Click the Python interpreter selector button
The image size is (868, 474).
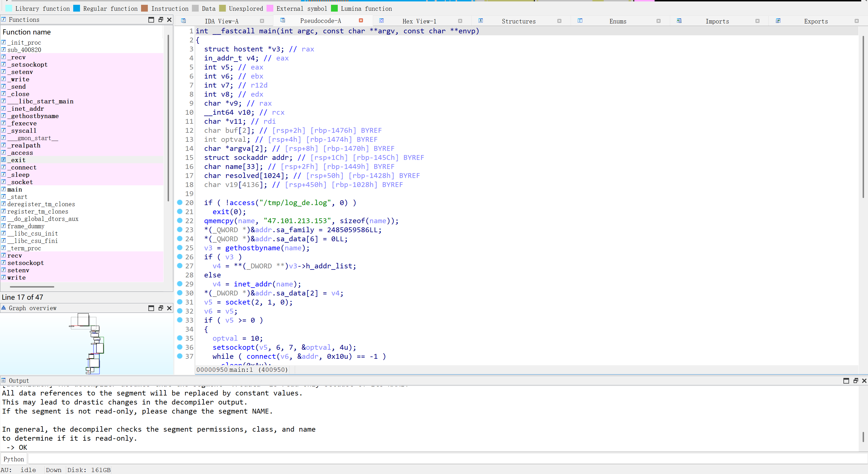(14, 459)
